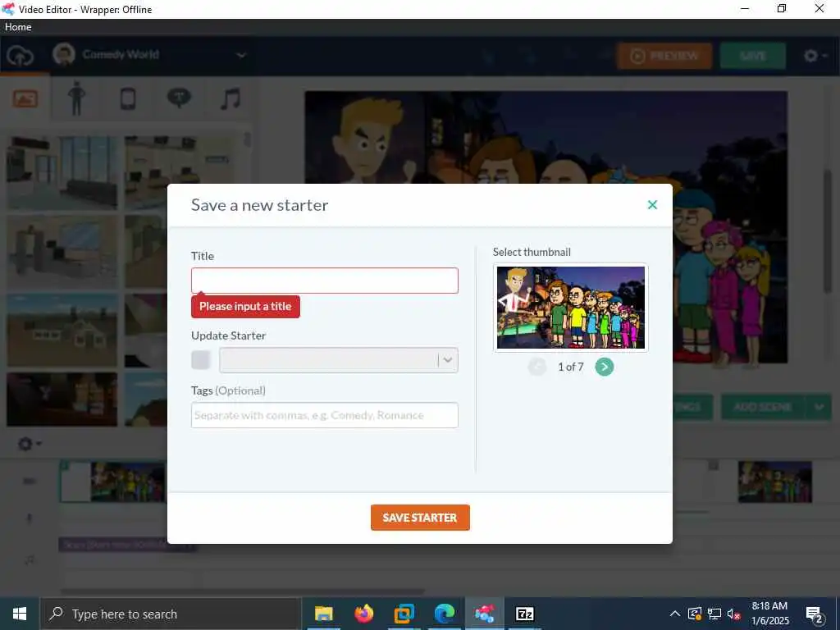Image resolution: width=840 pixels, height=630 pixels.
Task: Switch to the props tab
Action: (x=127, y=98)
